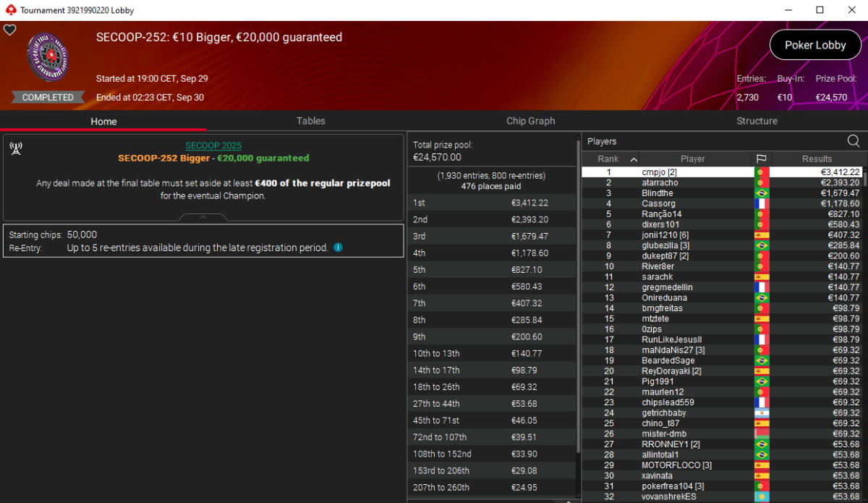Follow the SECOOP 2025 link
The height and width of the screenshot is (503, 868).
click(213, 145)
